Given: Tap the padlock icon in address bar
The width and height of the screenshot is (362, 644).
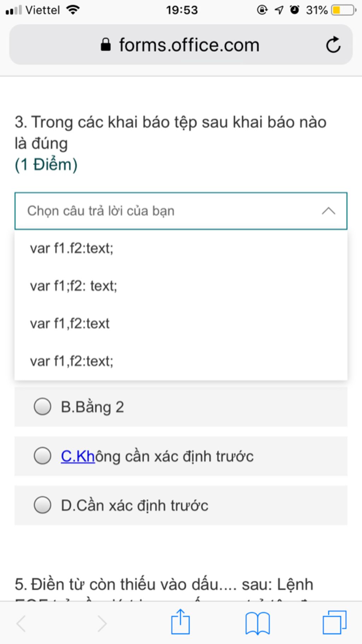Looking at the screenshot, I should (x=105, y=45).
